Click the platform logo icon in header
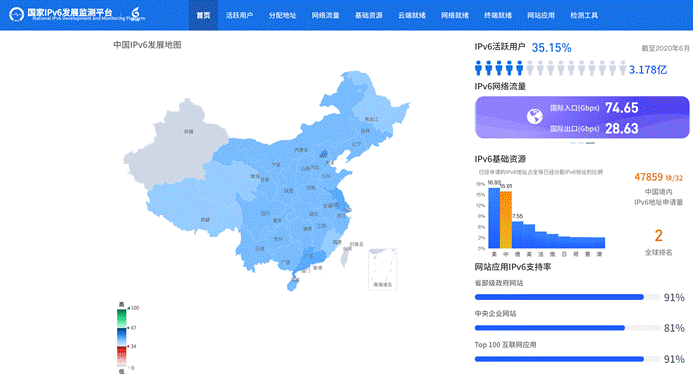 (x=16, y=15)
